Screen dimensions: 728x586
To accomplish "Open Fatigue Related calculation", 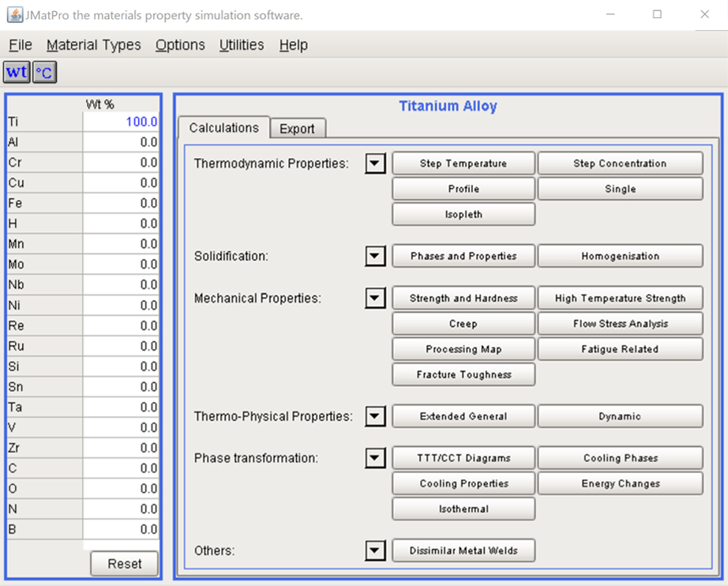I will 620,349.
